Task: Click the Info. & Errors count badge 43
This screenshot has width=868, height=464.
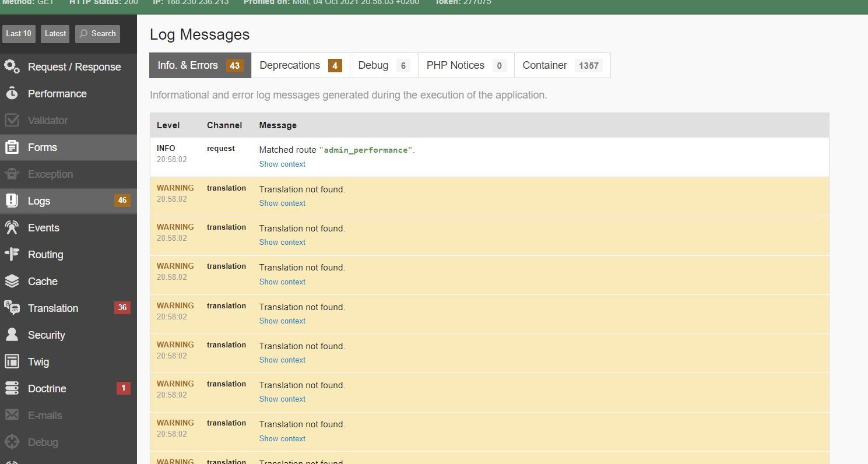Action: pos(235,66)
